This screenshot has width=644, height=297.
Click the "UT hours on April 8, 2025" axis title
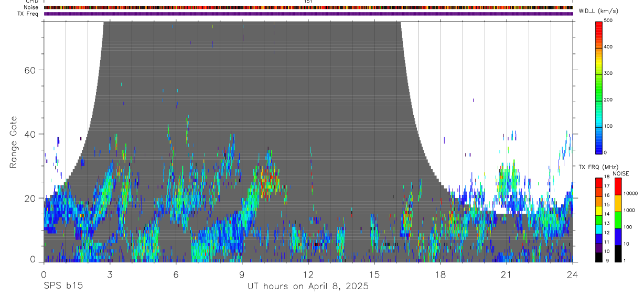(x=308, y=287)
